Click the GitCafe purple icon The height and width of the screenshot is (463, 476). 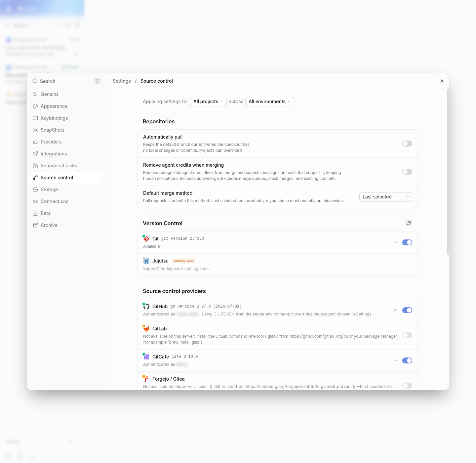(x=146, y=357)
